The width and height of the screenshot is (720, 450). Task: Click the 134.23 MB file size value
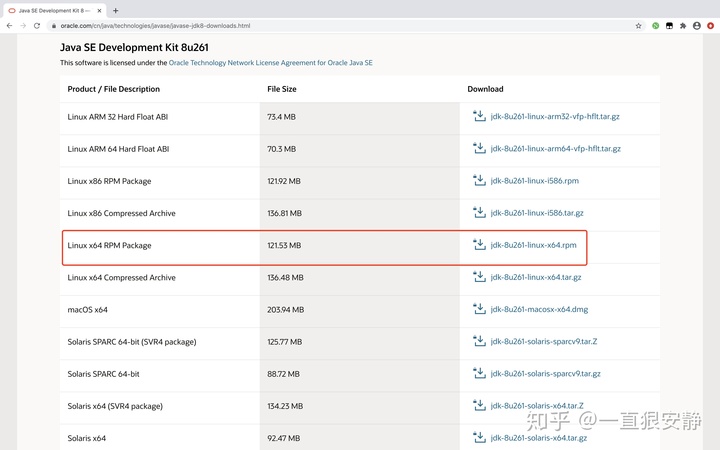coord(285,406)
